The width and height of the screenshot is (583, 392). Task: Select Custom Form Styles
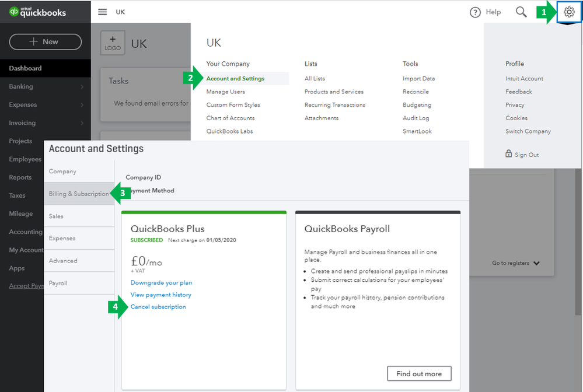pos(233,105)
